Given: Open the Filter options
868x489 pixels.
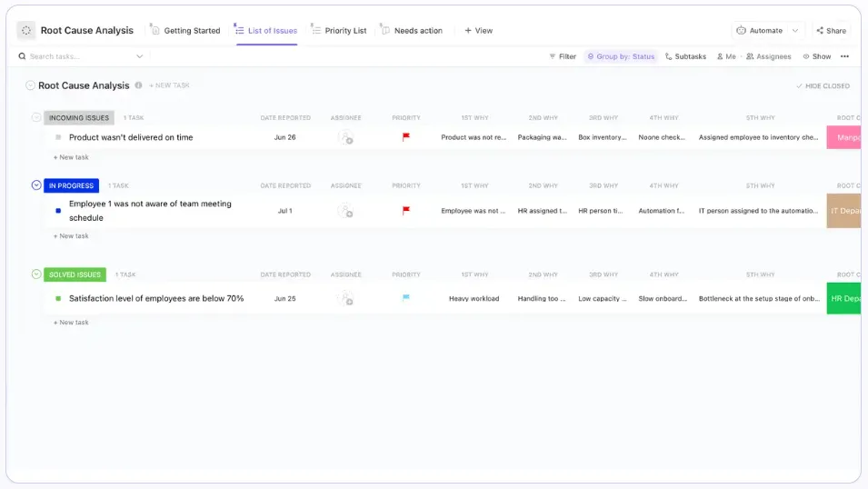Looking at the screenshot, I should click(563, 56).
